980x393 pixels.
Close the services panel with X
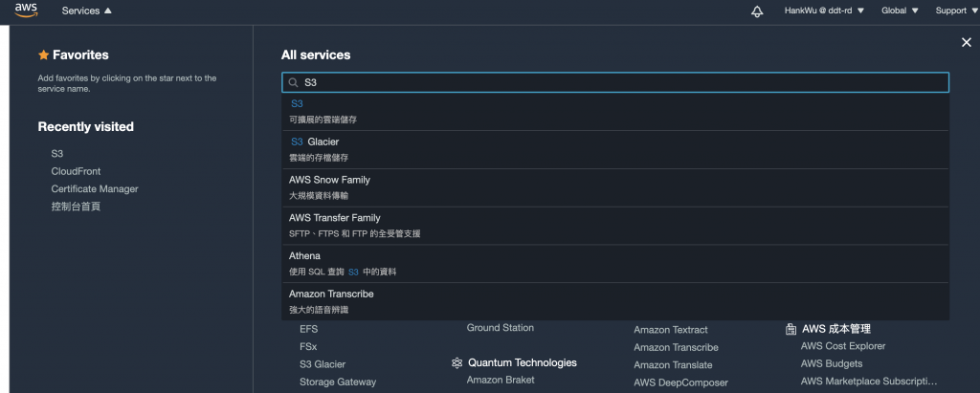tap(967, 42)
